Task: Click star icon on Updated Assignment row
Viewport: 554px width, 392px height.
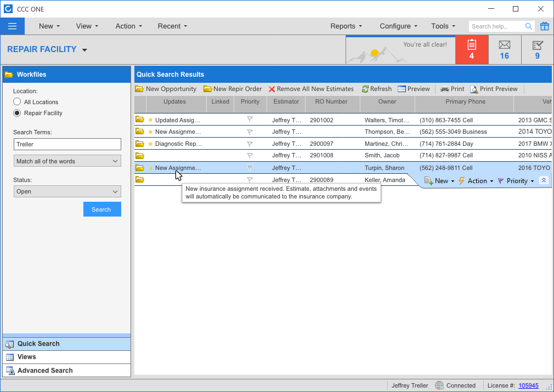Action: coord(150,120)
